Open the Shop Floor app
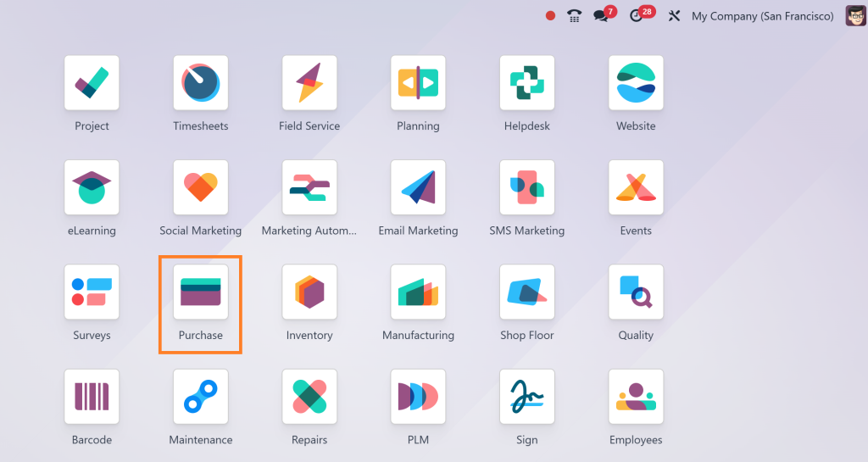Screen dimensions: 868x462 527,292
